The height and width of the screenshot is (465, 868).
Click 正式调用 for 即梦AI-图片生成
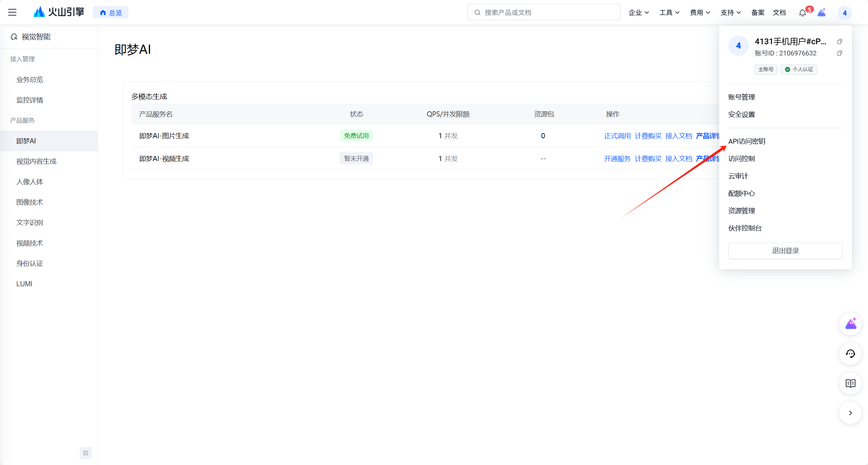click(x=617, y=136)
